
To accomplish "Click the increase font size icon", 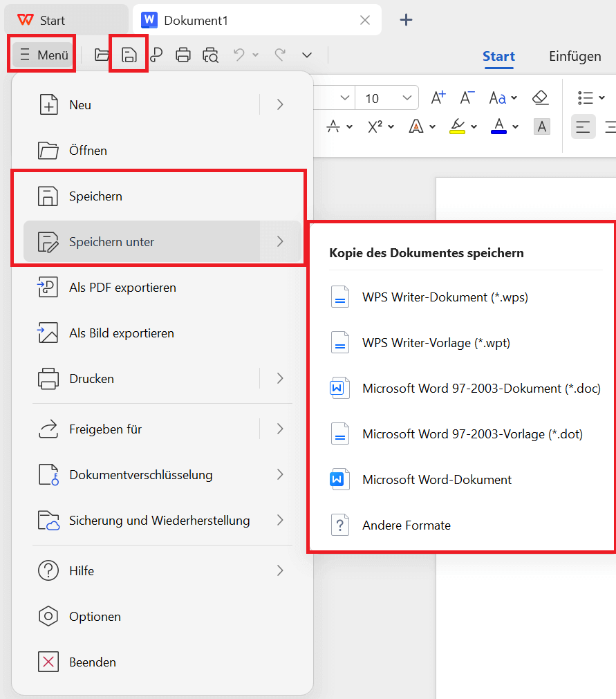I will pos(438,97).
